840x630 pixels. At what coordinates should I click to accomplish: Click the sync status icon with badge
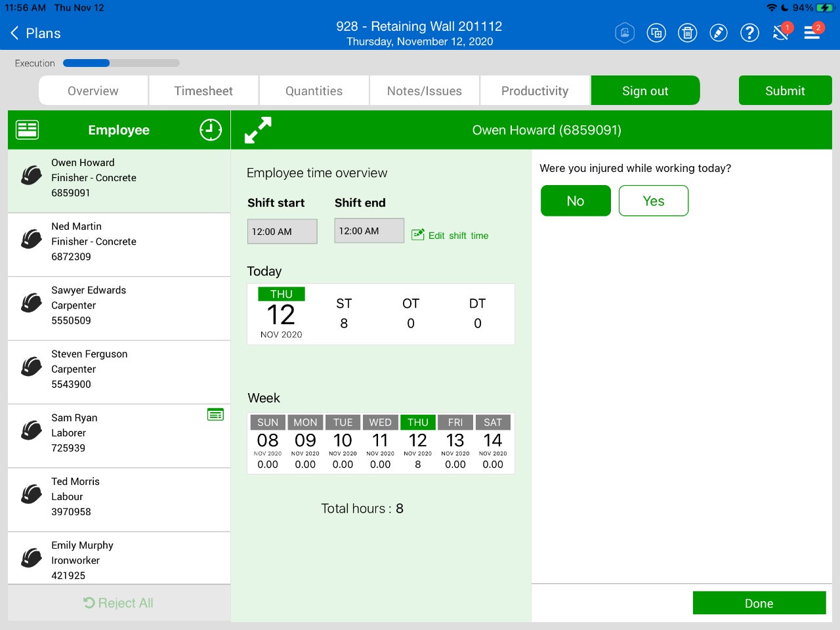pyautogui.click(x=781, y=33)
